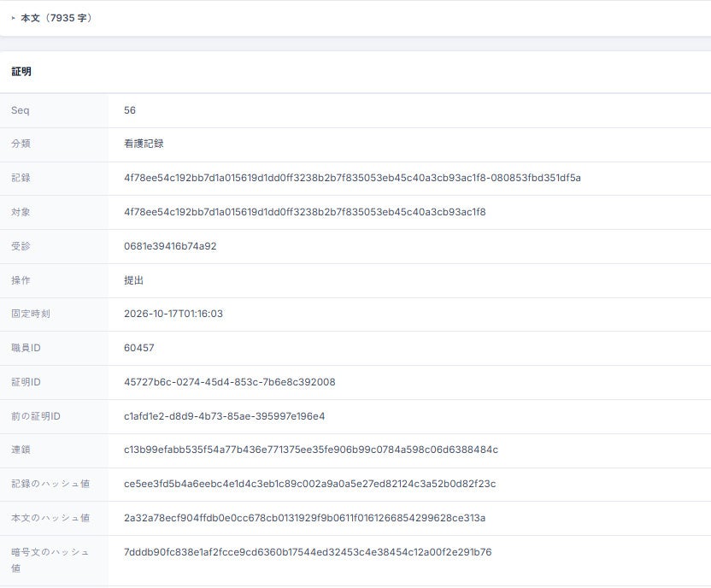This screenshot has width=711, height=588.
Task: Select the 証明ID value 45727b6c-0274-45d4-853c-7b6e8c392008
Action: [229, 382]
